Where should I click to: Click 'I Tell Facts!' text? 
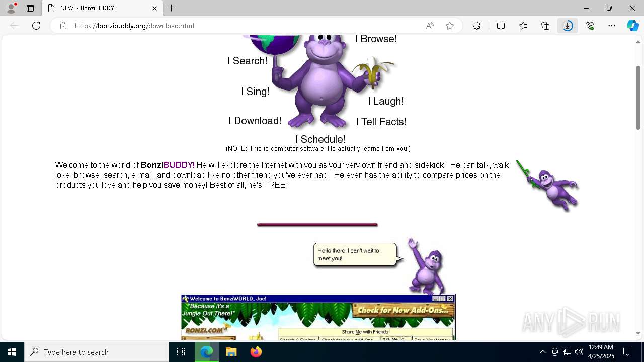(381, 122)
